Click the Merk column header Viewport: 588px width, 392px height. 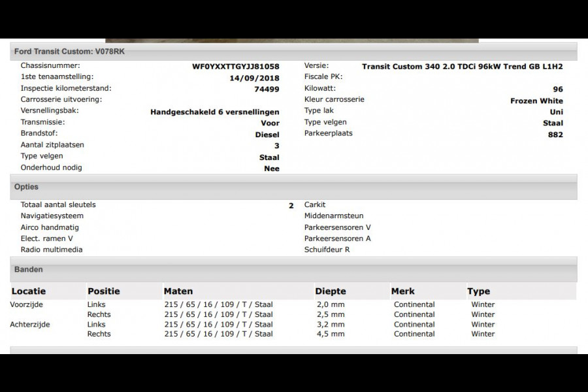pyautogui.click(x=402, y=291)
